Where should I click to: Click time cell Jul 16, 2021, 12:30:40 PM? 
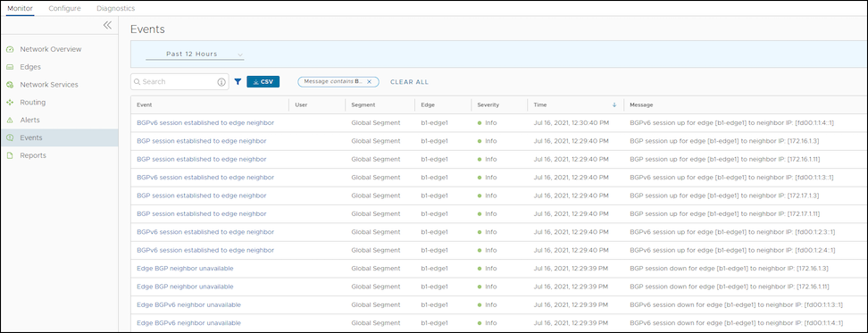(572, 123)
